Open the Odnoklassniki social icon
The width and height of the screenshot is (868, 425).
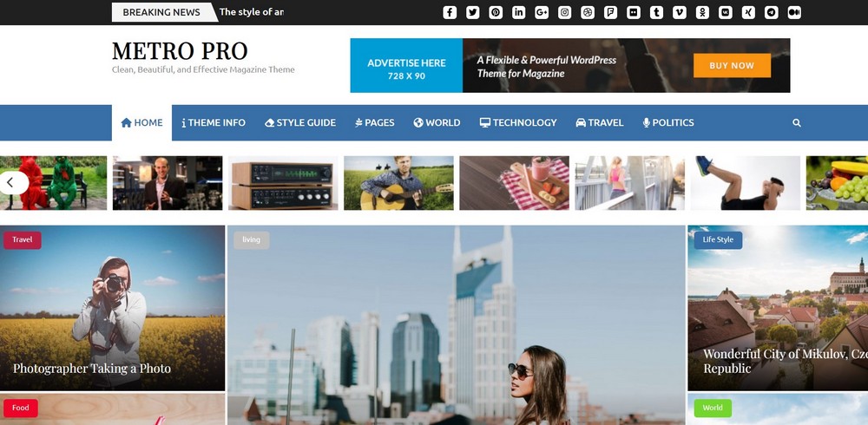[702, 12]
